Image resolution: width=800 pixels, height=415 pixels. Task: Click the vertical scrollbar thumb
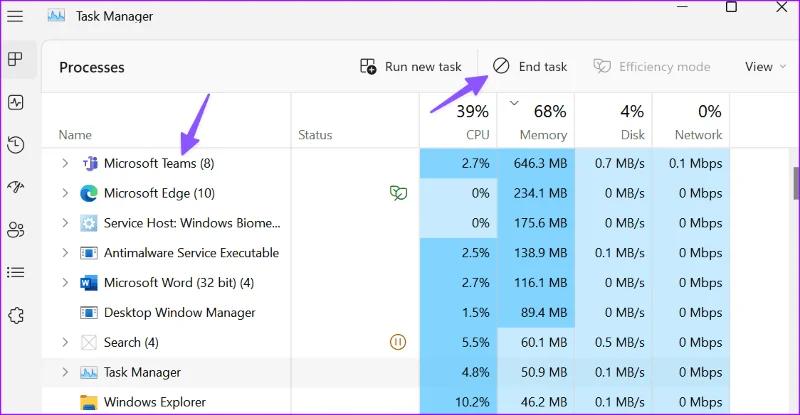click(796, 183)
